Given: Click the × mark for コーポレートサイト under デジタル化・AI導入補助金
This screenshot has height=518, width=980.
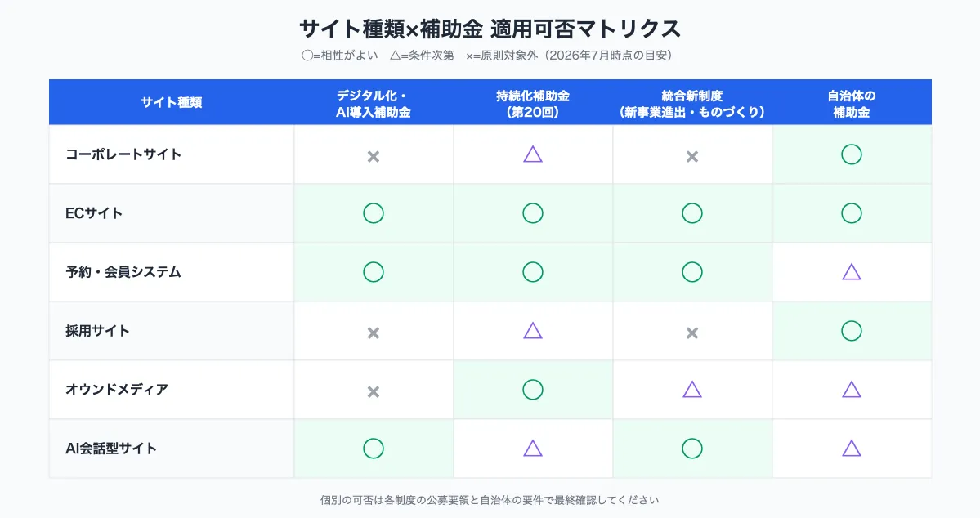Looking at the screenshot, I should click(374, 156).
